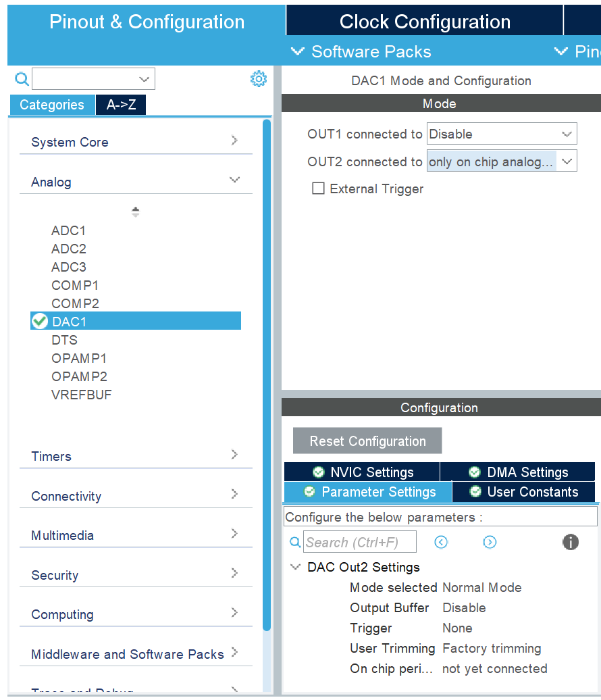Viewport: 601px width, 700px height.
Task: Toggle the checkmark on DMA Settings tab
Action: click(x=473, y=472)
